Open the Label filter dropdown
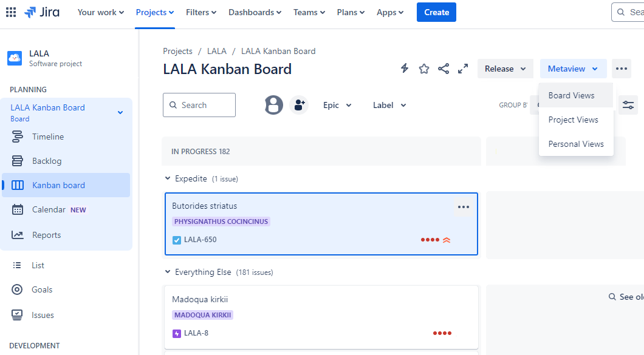The image size is (644, 355). click(x=389, y=105)
